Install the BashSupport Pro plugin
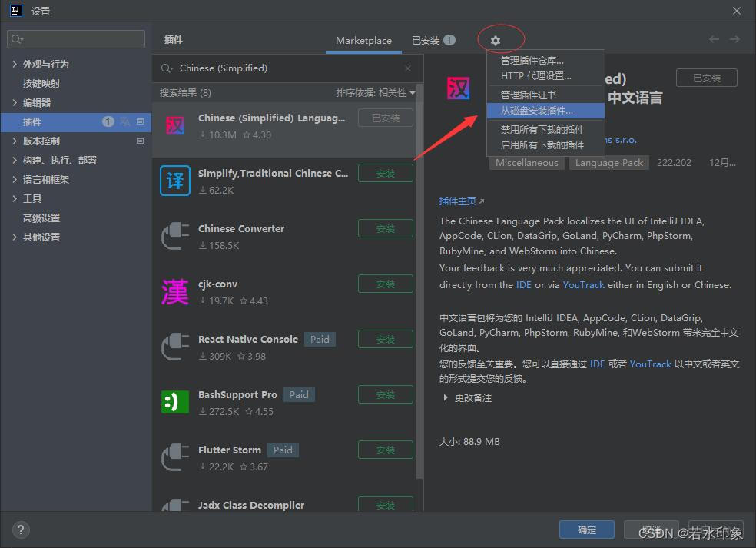Image resolution: width=756 pixels, height=548 pixels. (x=385, y=394)
